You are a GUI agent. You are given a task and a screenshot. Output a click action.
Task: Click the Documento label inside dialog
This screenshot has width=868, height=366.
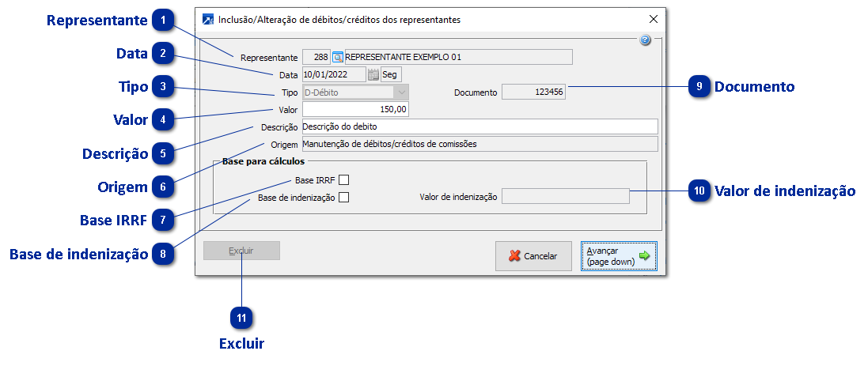[x=476, y=92]
